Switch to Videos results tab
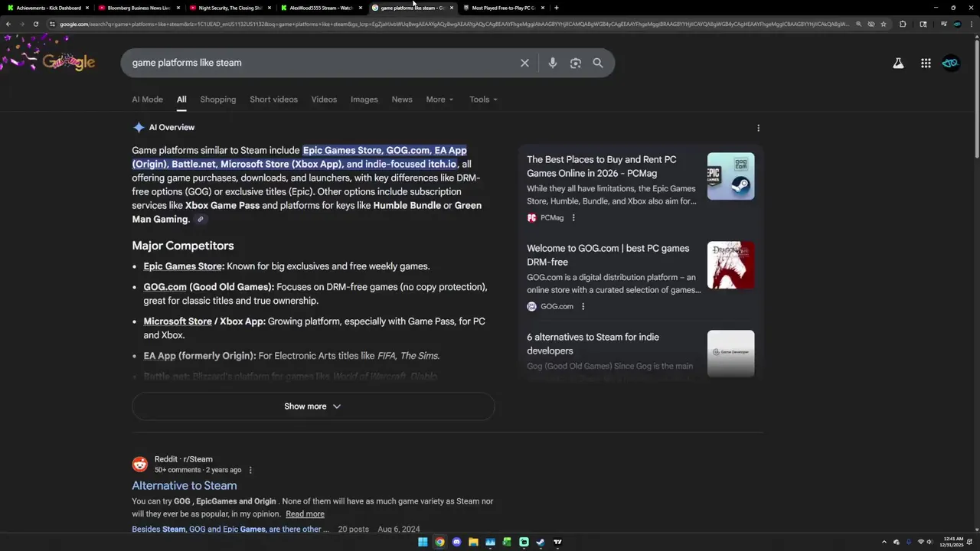980x551 pixels. coord(324,99)
